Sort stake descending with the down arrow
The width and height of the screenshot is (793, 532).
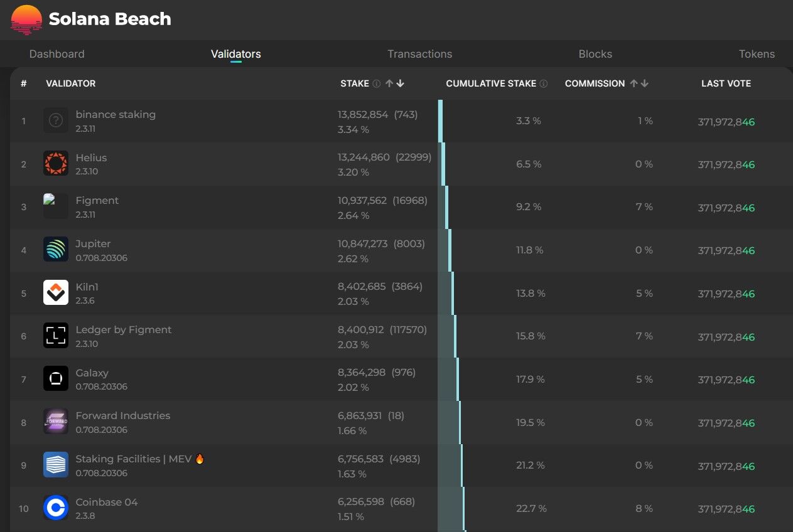point(400,83)
